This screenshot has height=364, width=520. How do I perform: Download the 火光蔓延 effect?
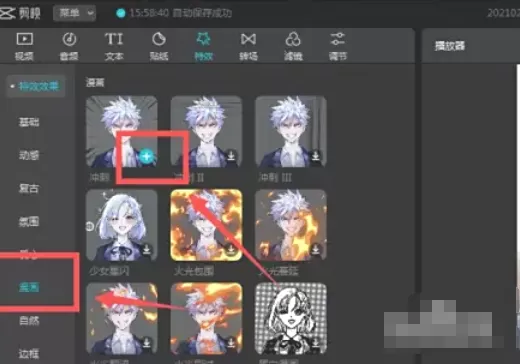click(315, 249)
